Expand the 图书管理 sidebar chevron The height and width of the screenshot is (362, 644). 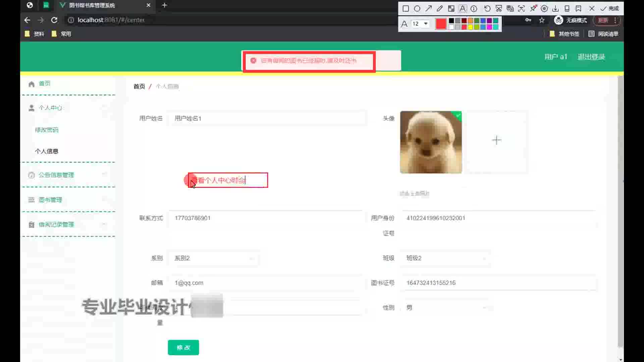pos(104,200)
